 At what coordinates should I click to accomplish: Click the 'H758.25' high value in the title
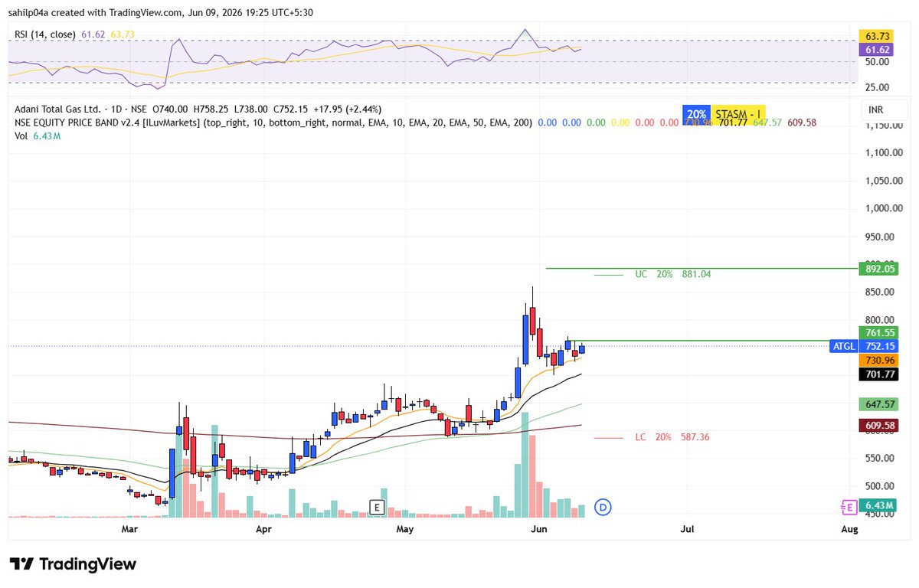211,109
